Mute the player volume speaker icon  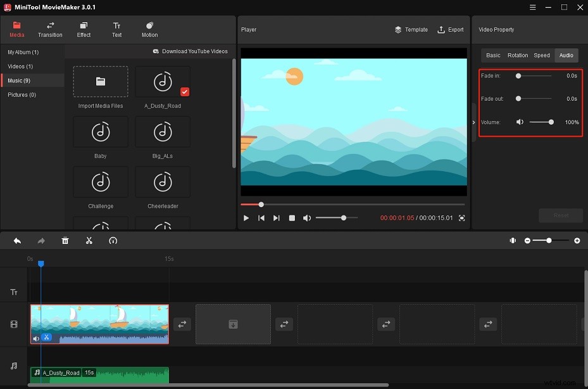307,217
